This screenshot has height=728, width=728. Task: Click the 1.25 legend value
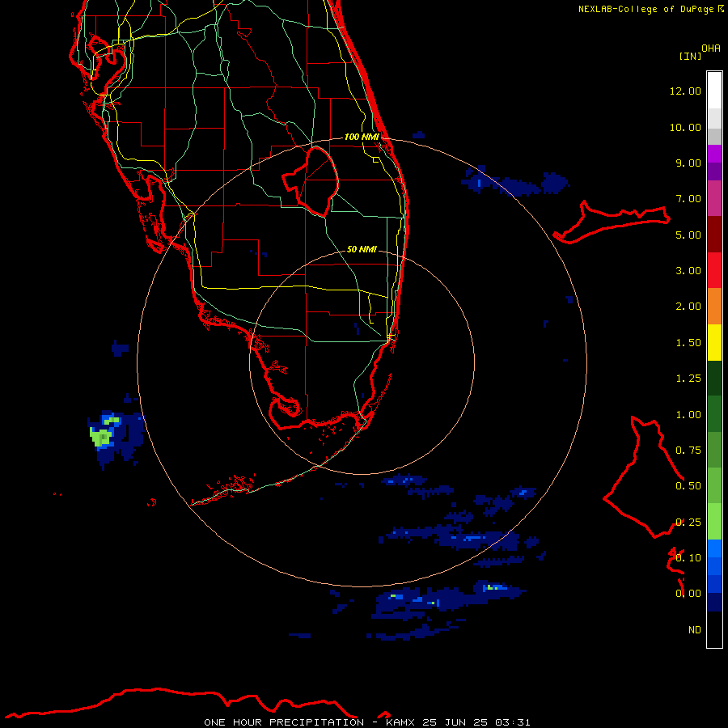[x=688, y=379]
